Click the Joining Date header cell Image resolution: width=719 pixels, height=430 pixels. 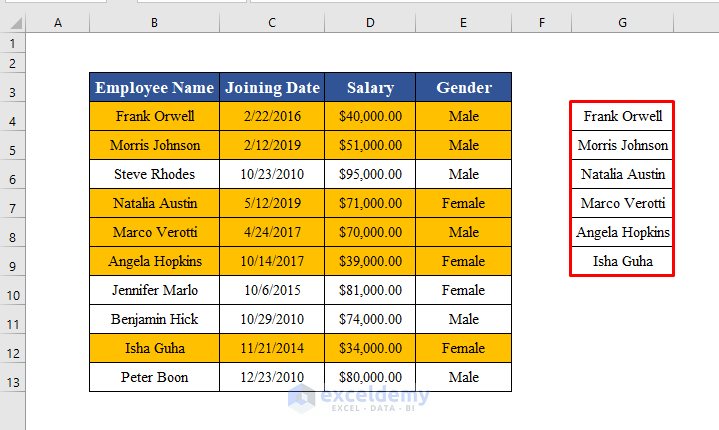coord(272,88)
